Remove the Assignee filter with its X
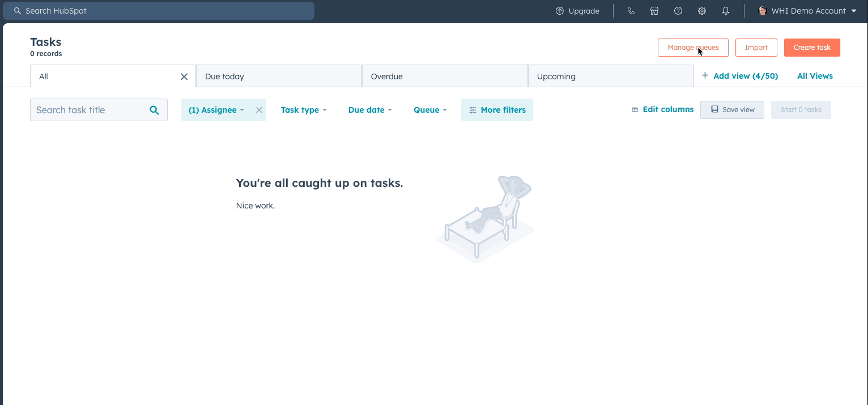This screenshot has width=868, height=405. click(x=259, y=110)
